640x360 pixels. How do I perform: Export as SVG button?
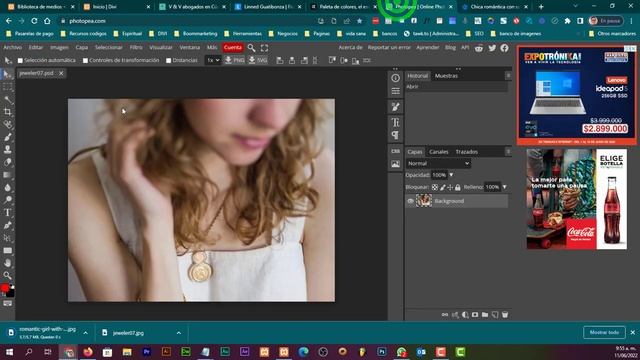[x=258, y=60]
